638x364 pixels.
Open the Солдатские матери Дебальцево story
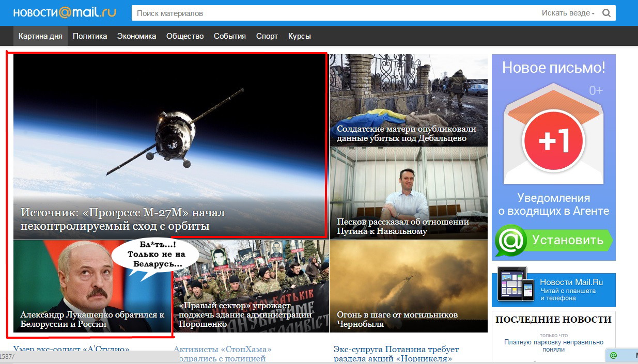408,101
